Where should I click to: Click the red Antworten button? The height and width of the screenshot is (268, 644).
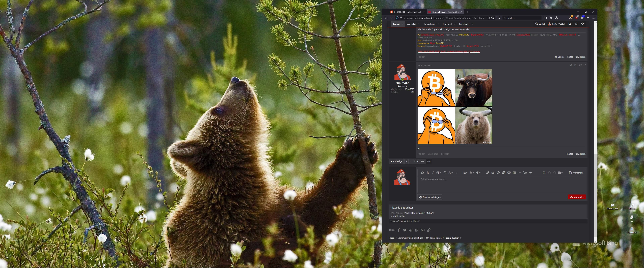coord(577,197)
